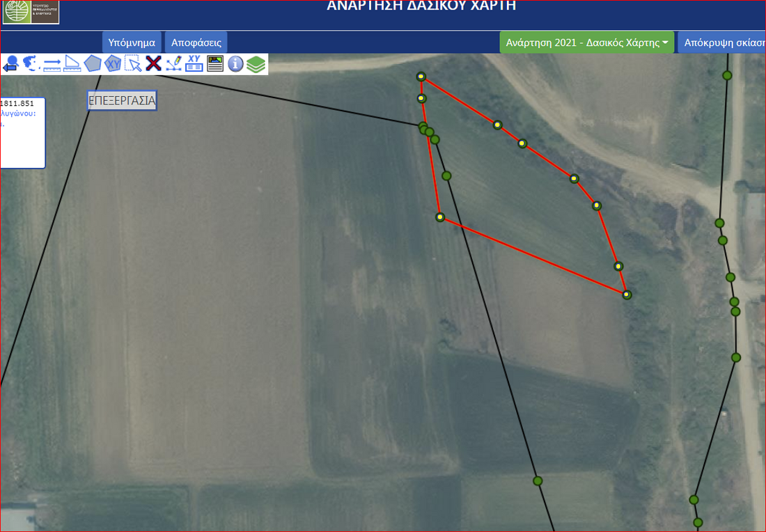Select the edit vertices pencil tool
Image resolution: width=766 pixels, height=532 pixels.
[174, 64]
